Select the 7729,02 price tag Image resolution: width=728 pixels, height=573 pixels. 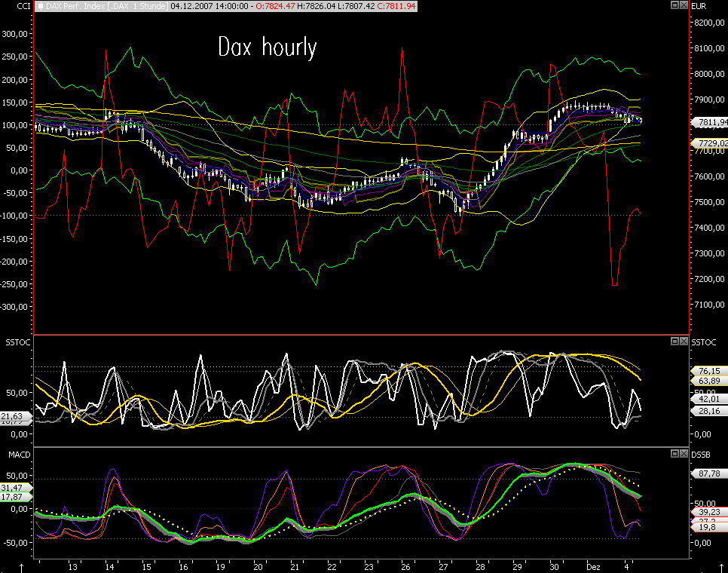(x=711, y=143)
